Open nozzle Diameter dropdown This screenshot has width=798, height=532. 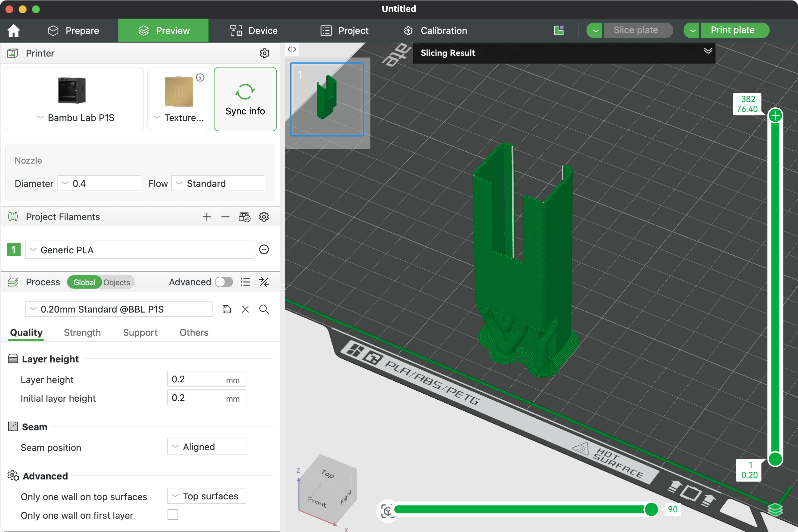(x=99, y=183)
